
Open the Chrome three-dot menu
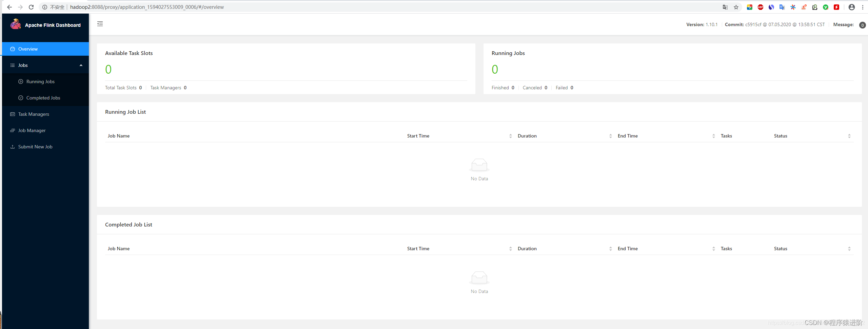(863, 7)
